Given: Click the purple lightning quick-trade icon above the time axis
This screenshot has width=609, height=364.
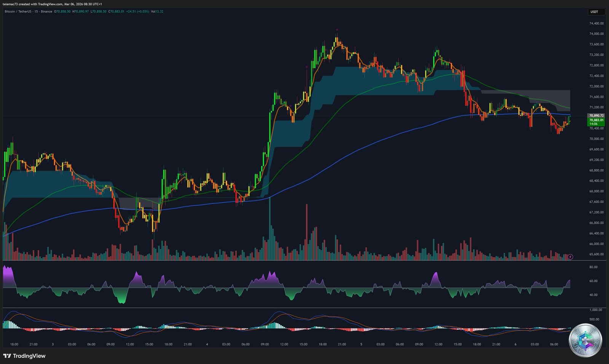Looking at the screenshot, I should 570,257.
